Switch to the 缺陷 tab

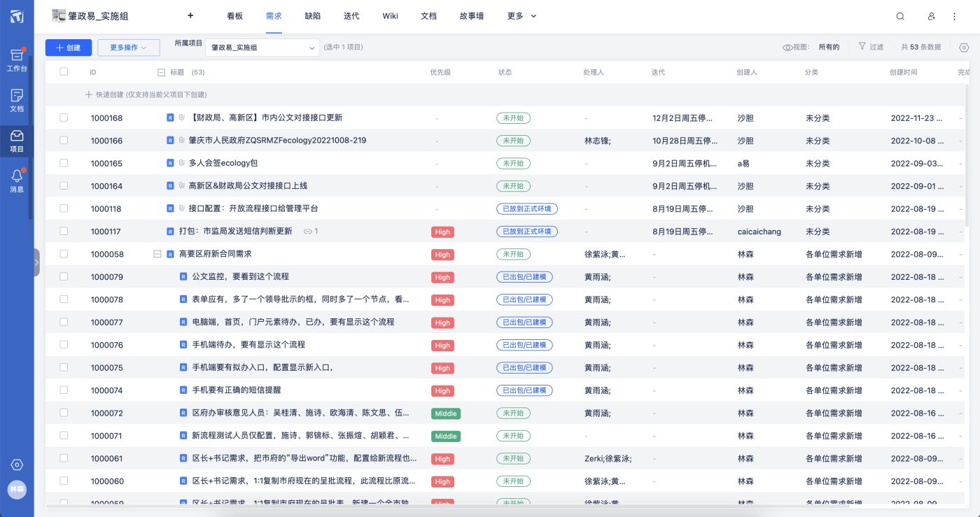coord(313,16)
